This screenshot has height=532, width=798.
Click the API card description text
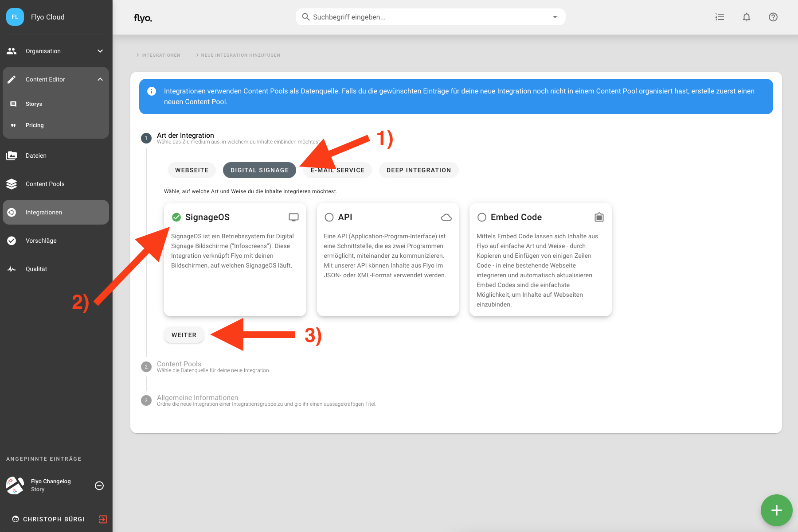pyautogui.click(x=385, y=256)
